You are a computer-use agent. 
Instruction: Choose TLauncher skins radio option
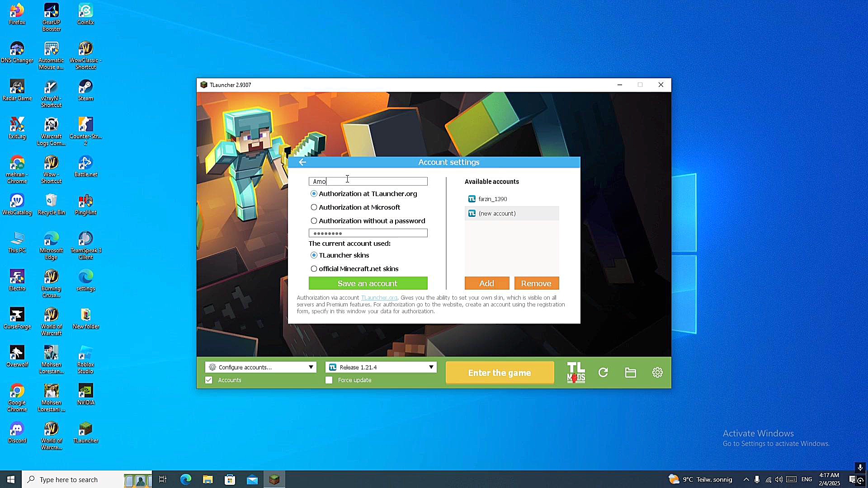pos(340,255)
